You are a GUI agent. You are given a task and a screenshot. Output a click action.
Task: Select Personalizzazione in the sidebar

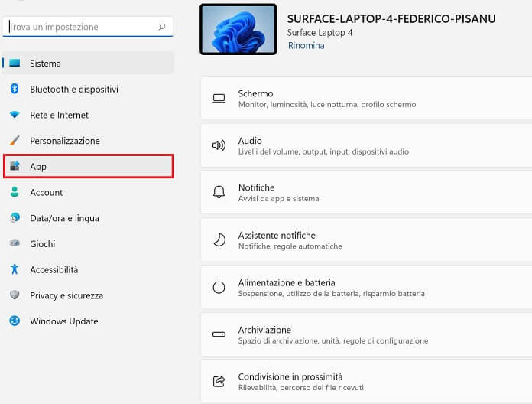[x=88, y=141]
